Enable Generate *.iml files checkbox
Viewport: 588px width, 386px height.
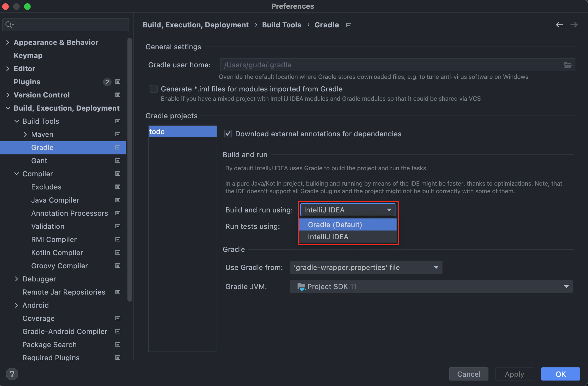pos(153,89)
